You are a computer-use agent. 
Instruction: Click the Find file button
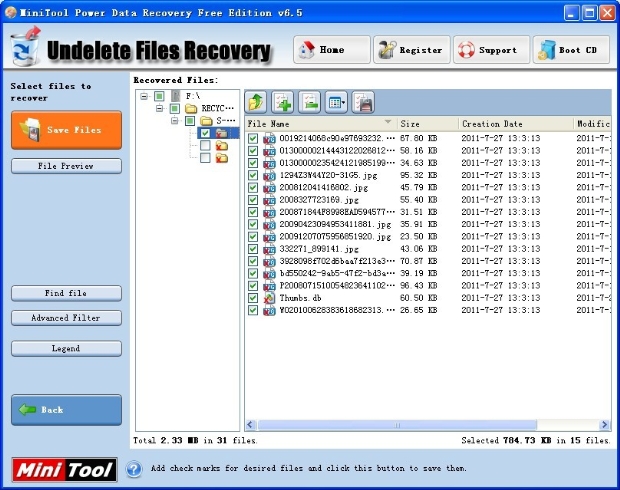(x=66, y=293)
